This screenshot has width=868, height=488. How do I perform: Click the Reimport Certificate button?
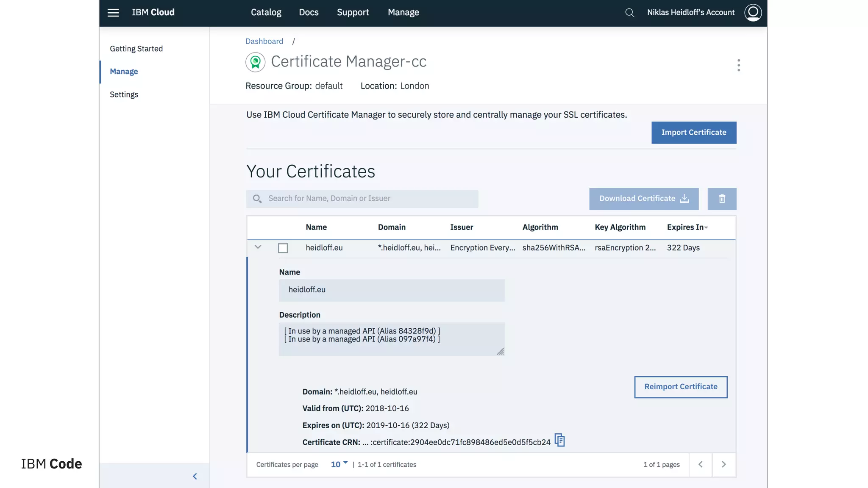681,387
